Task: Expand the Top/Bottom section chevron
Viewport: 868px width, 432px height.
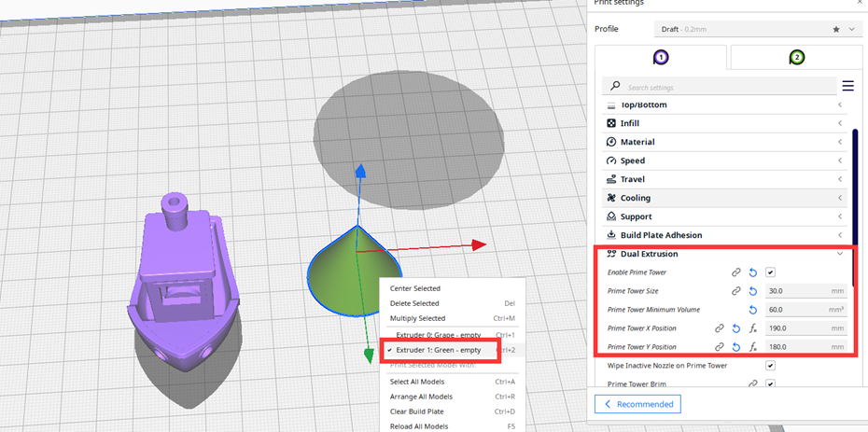Action: (x=840, y=105)
